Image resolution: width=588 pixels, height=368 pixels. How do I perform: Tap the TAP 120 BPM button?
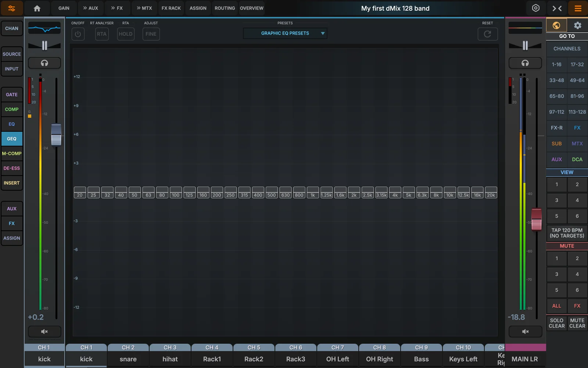coord(567,233)
